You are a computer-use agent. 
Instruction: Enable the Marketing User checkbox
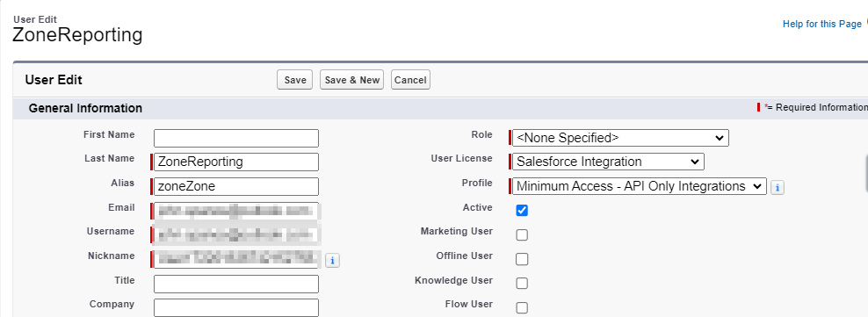coord(522,234)
